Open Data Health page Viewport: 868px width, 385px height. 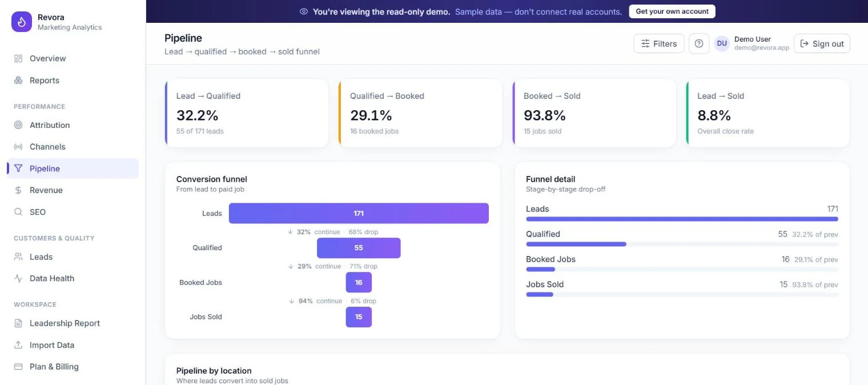pos(73,278)
